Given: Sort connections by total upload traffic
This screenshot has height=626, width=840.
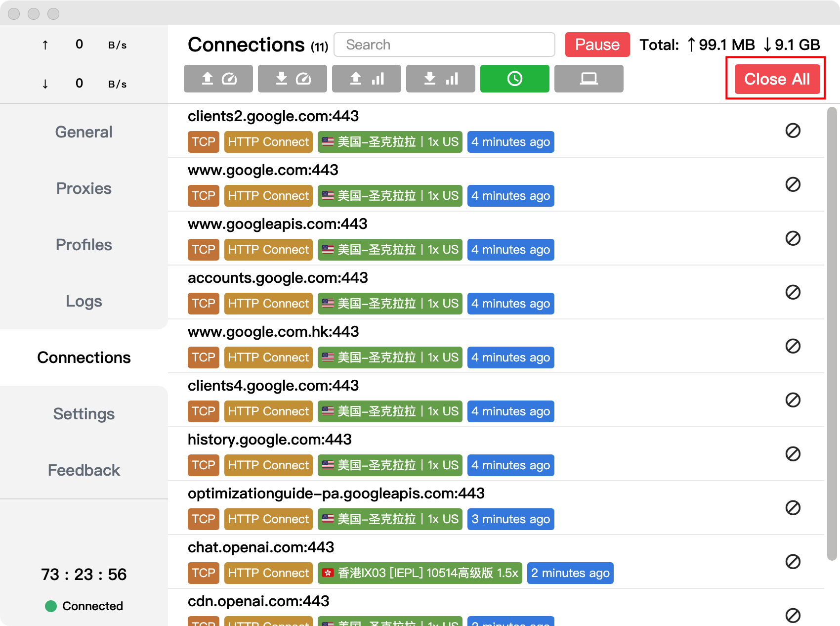Looking at the screenshot, I should [x=366, y=79].
